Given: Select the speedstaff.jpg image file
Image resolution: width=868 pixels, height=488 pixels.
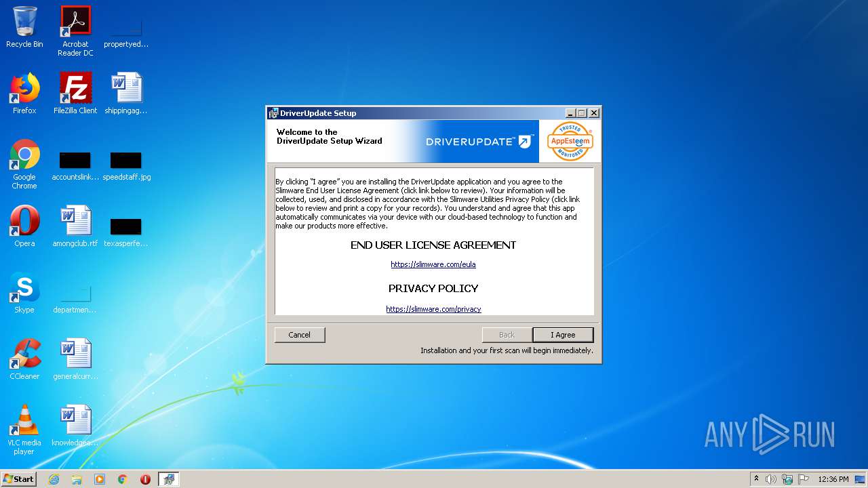Looking at the screenshot, I should pyautogui.click(x=126, y=166).
